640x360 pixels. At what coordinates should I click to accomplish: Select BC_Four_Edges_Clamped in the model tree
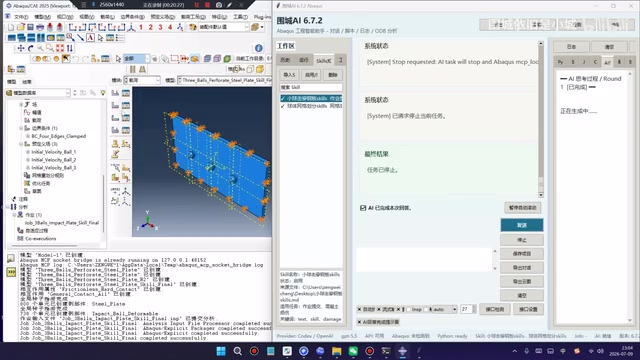click(x=58, y=136)
